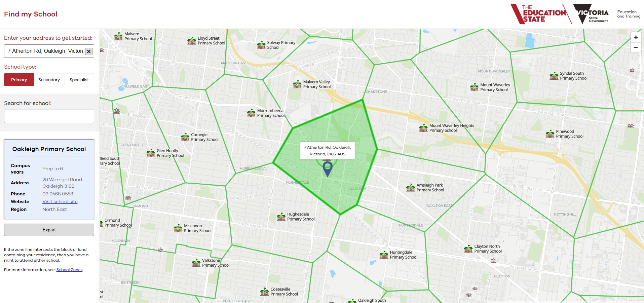Click the Carnegie Primary School marker
The image size is (644, 303).
[x=185, y=137]
